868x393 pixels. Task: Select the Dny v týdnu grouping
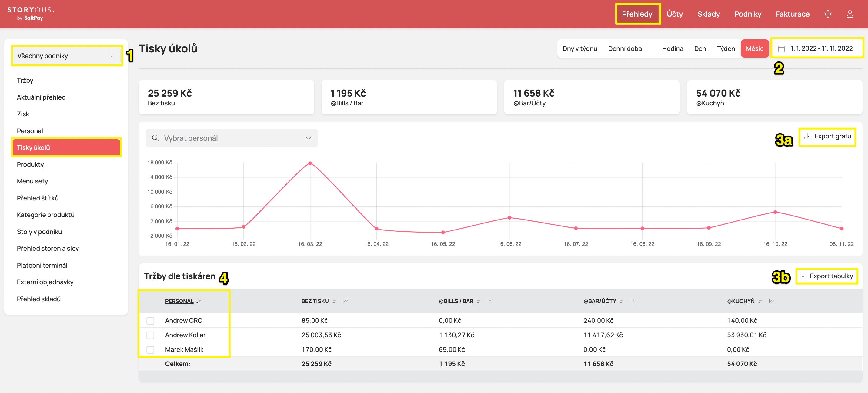[579, 48]
